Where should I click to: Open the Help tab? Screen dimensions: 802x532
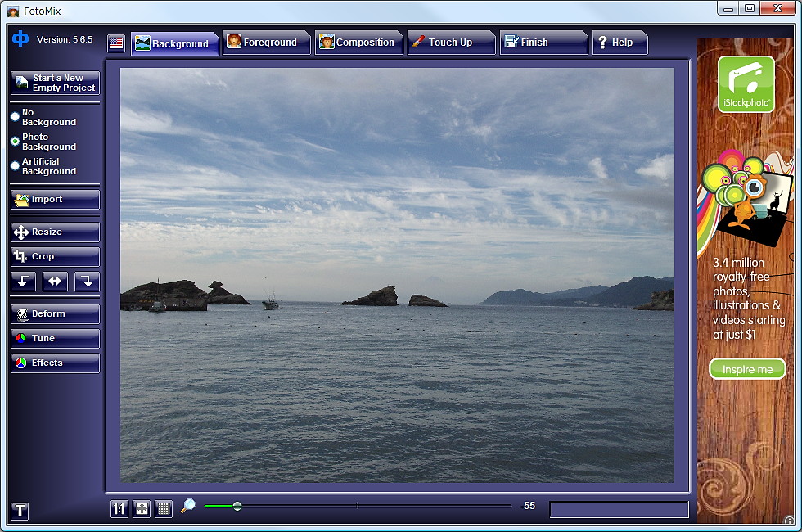tap(620, 43)
